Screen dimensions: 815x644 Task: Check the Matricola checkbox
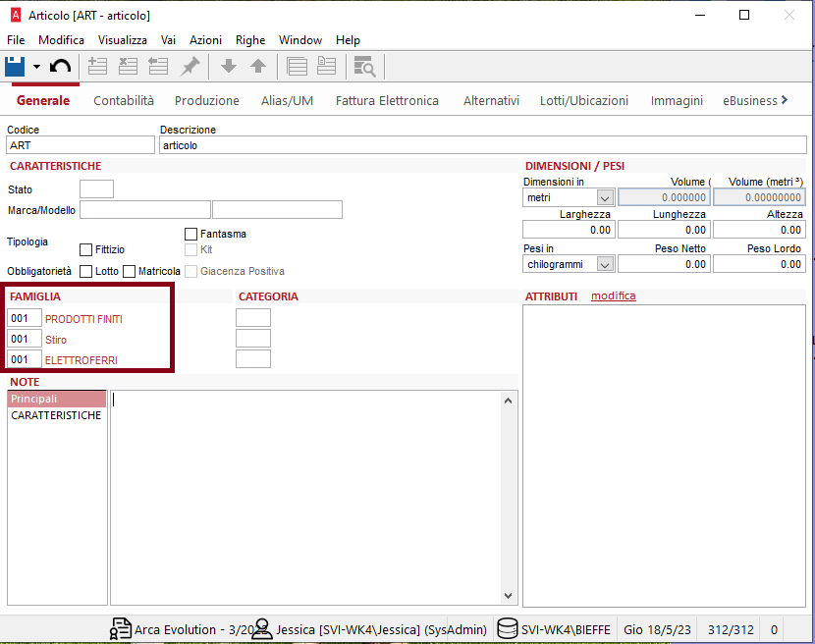click(x=129, y=271)
